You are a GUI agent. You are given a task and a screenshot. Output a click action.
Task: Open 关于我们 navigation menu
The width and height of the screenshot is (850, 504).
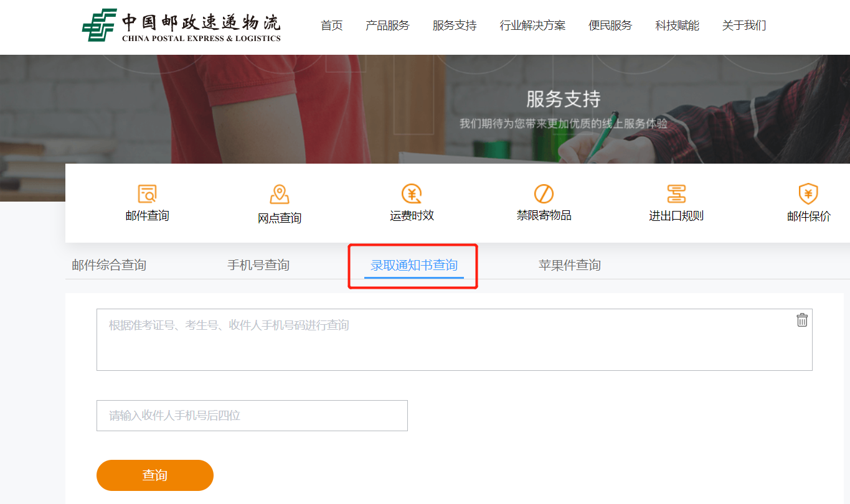(744, 26)
